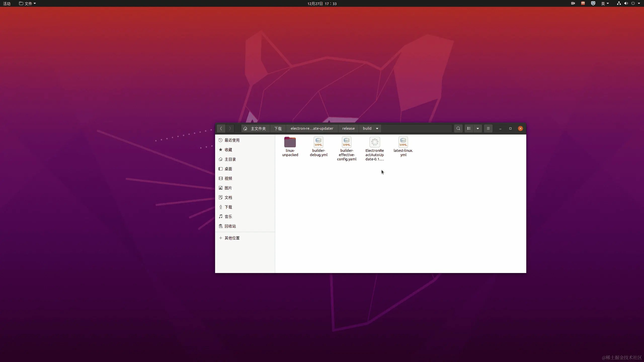
Task: Select latest-linux.yml file icon
Action: [x=403, y=142]
